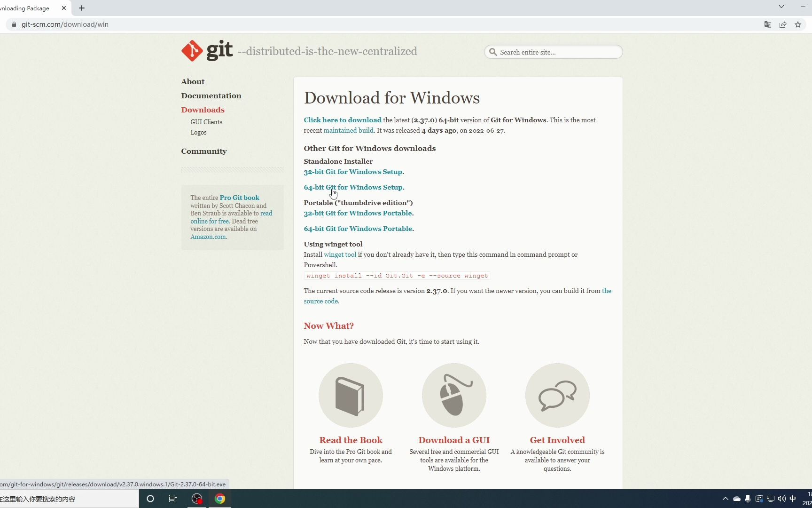The height and width of the screenshot is (508, 812).
Task: Open the Pro Git book link
Action: [240, 198]
